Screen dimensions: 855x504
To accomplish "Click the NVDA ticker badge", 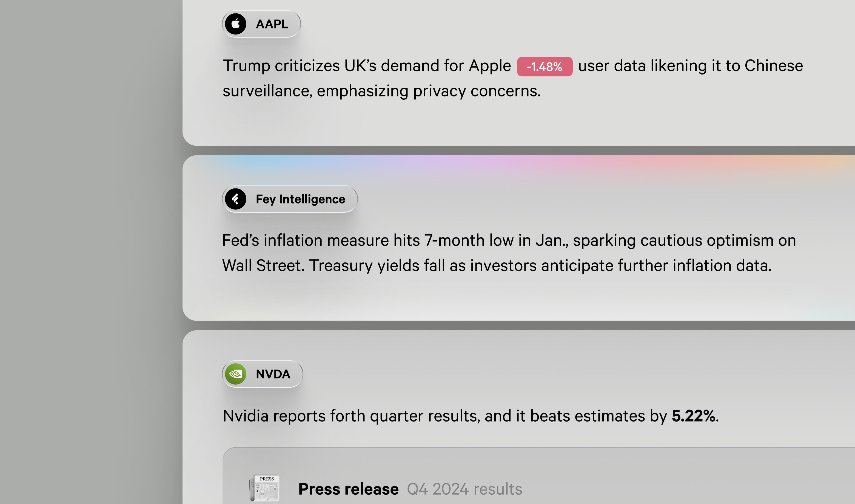I will click(263, 374).
